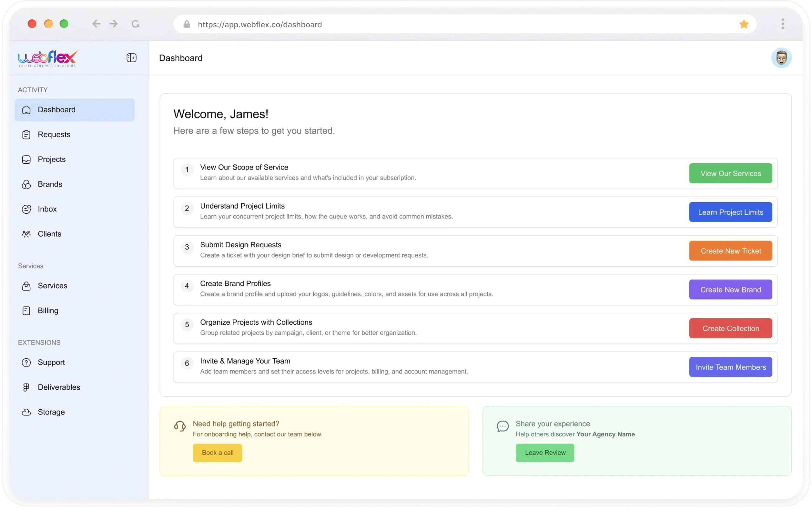The image size is (812, 512).
Task: Open Billing from the sidebar
Action: pyautogui.click(x=48, y=310)
